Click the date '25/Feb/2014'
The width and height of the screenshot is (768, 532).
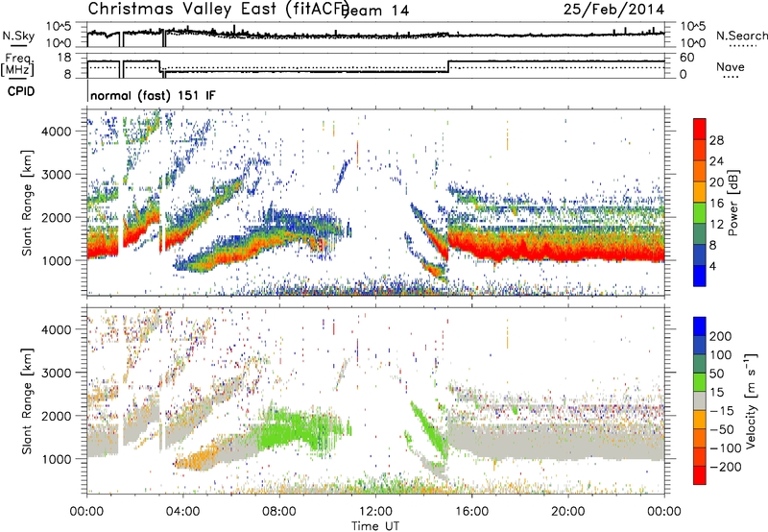(613, 9)
